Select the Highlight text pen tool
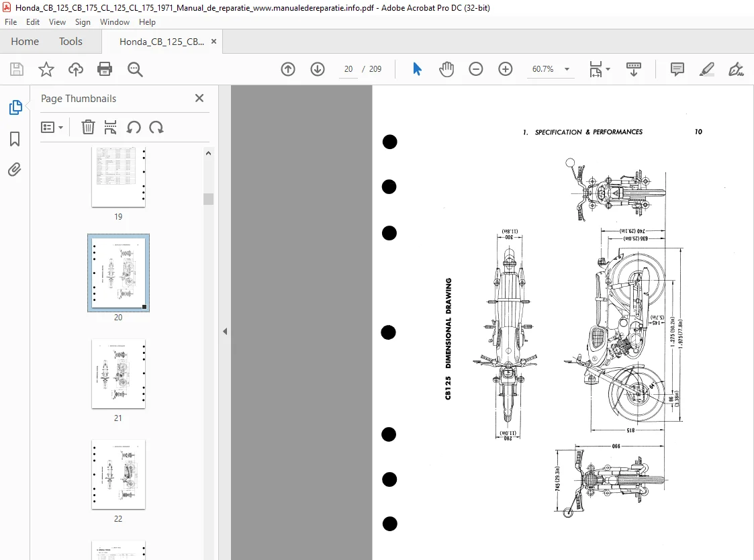754x560 pixels. tap(706, 69)
